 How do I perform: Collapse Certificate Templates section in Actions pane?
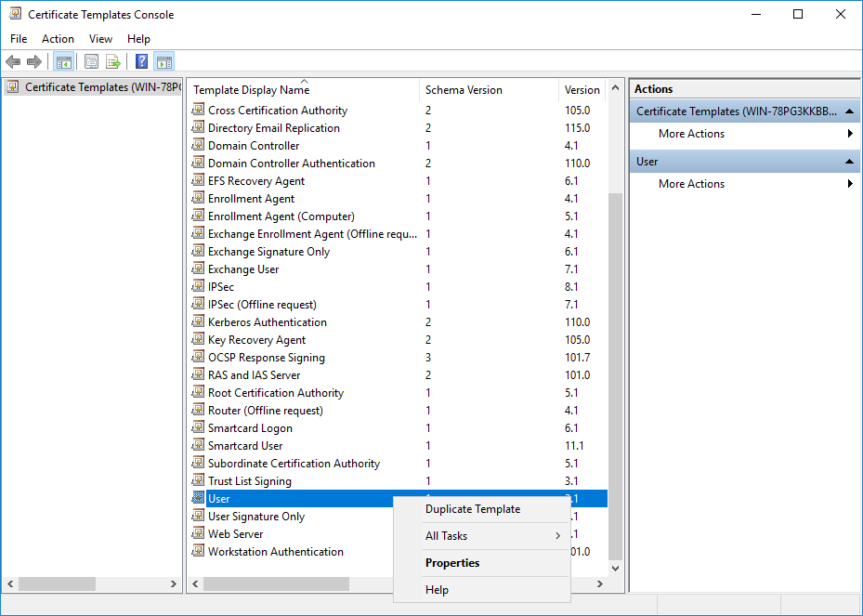click(x=849, y=111)
